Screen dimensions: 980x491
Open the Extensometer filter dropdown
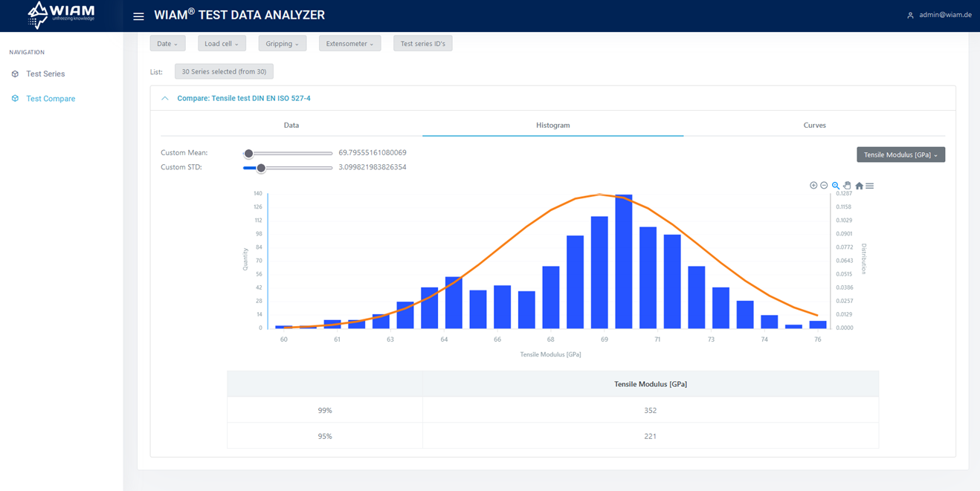[x=349, y=44]
